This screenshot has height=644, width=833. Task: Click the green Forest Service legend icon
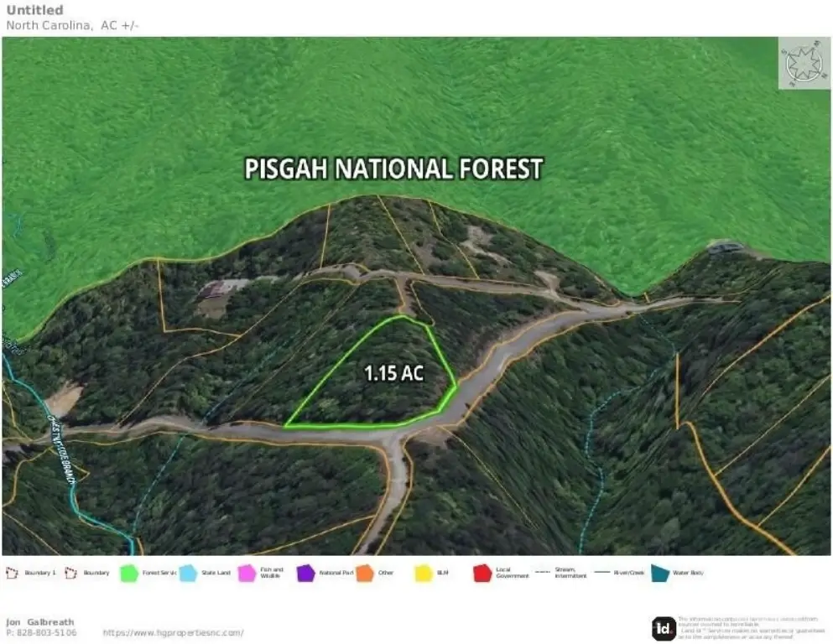(129, 573)
